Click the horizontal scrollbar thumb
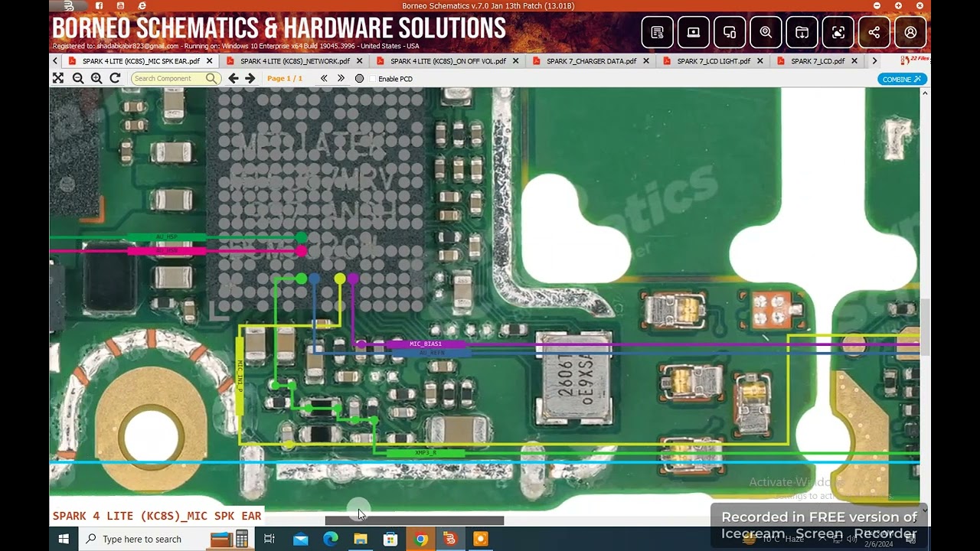Screen dimensions: 980x551 (414, 521)
